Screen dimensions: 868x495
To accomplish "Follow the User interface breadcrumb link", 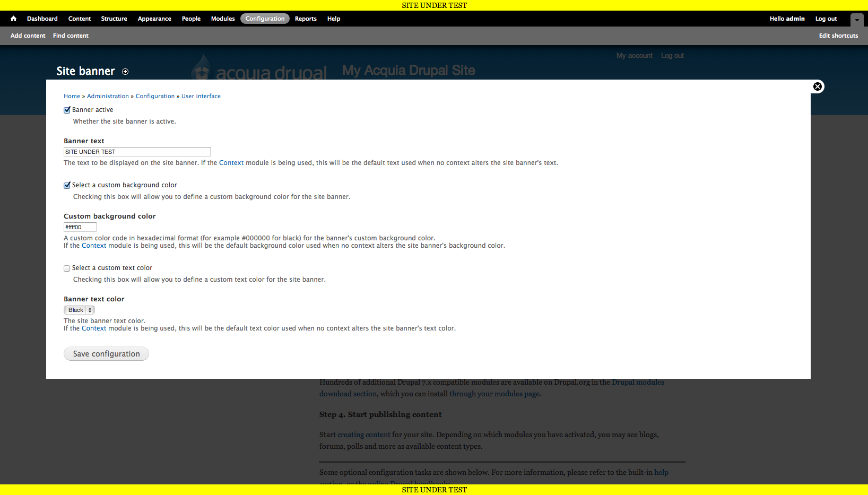I will (201, 96).
